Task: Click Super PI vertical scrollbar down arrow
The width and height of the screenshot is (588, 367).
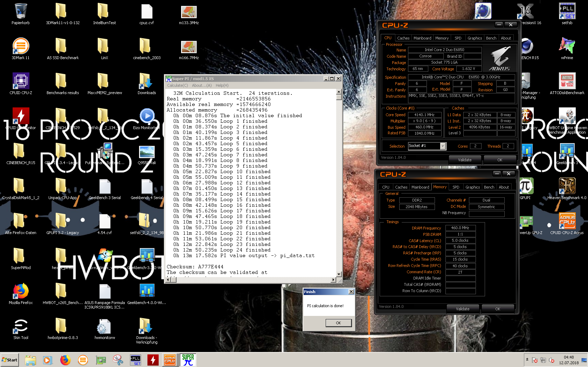Action: 339,274
